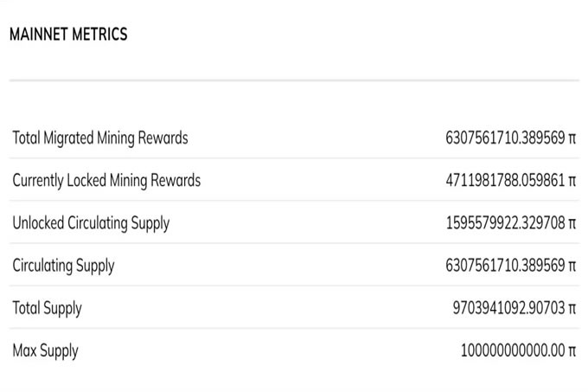This screenshot has height=392, width=588.
Task: Click the π symbol in Total Migrated row
Action: (x=572, y=138)
